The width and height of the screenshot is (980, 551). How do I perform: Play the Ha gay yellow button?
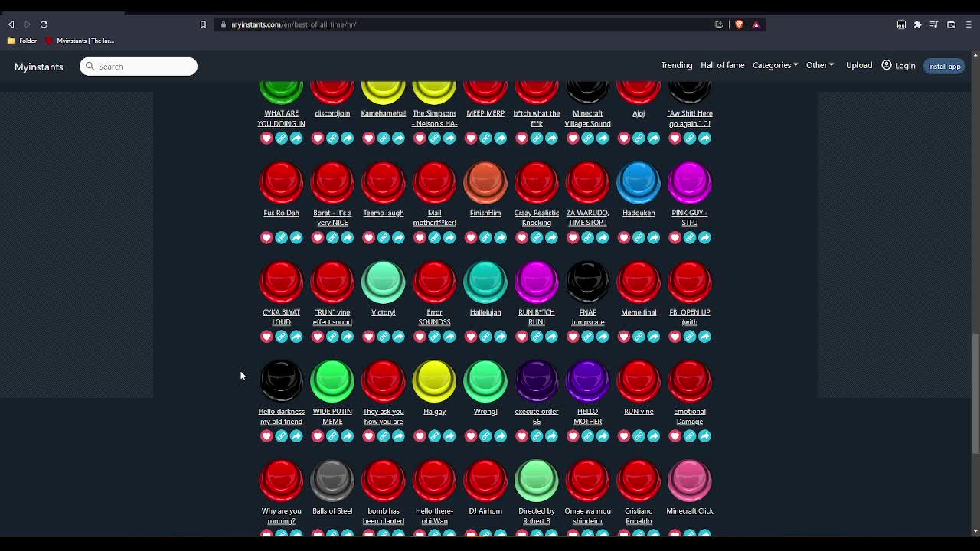(x=434, y=382)
